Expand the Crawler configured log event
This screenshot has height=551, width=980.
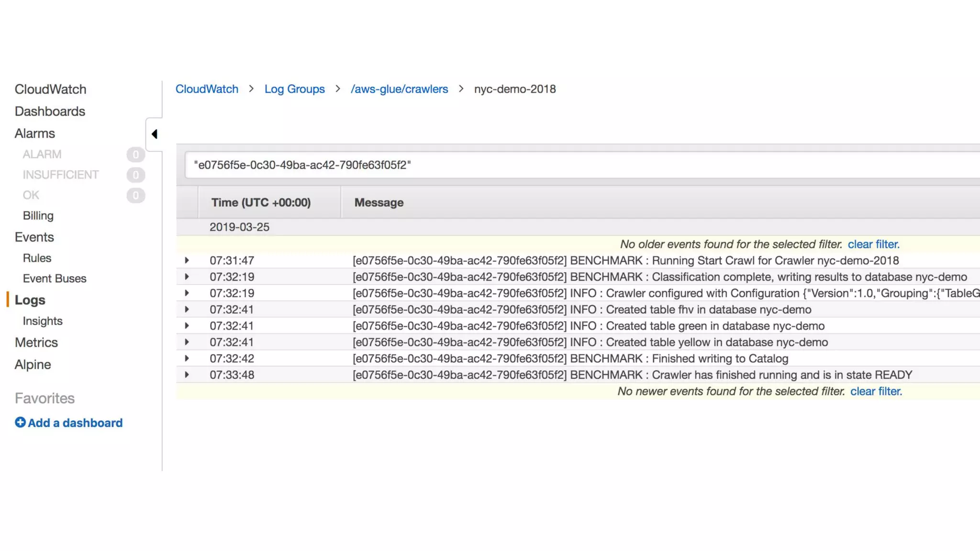[x=187, y=293]
